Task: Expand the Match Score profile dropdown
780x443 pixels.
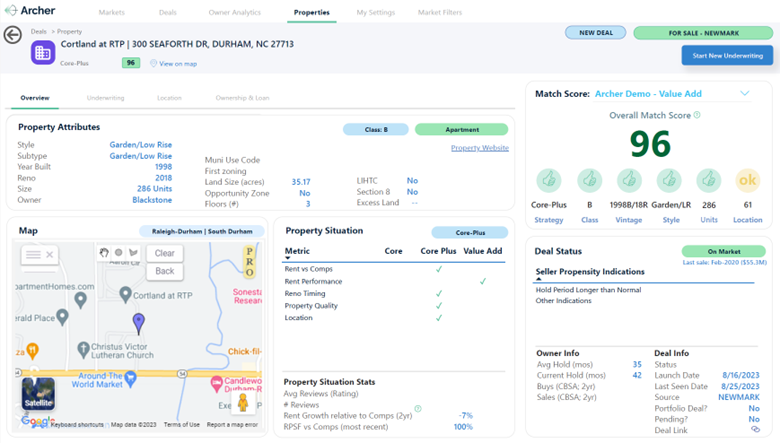Action: pyautogui.click(x=745, y=93)
